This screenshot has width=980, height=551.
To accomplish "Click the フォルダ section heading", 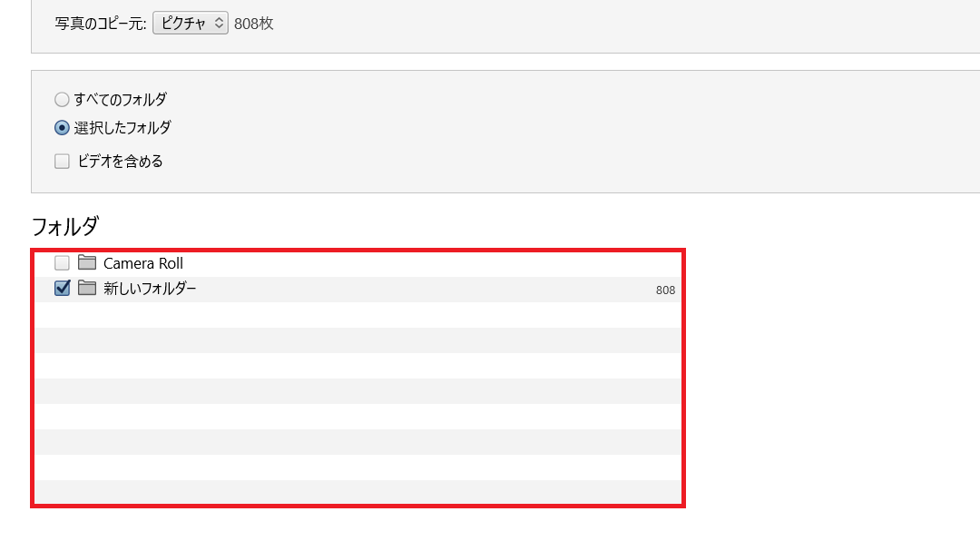I will coord(64,226).
